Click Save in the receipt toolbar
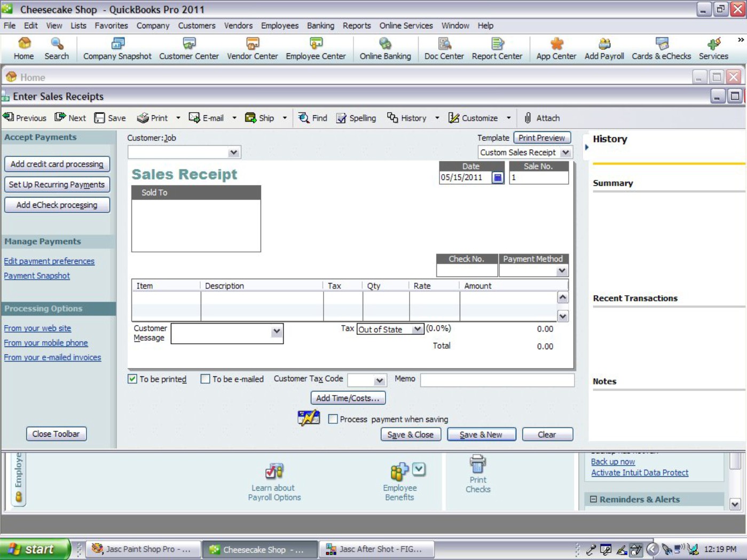 click(x=111, y=118)
